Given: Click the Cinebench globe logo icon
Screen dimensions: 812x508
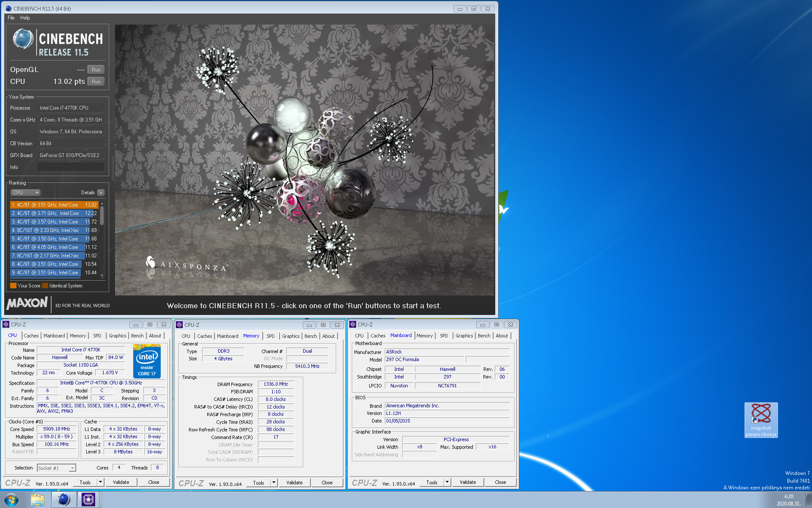Looking at the screenshot, I should (23, 39).
